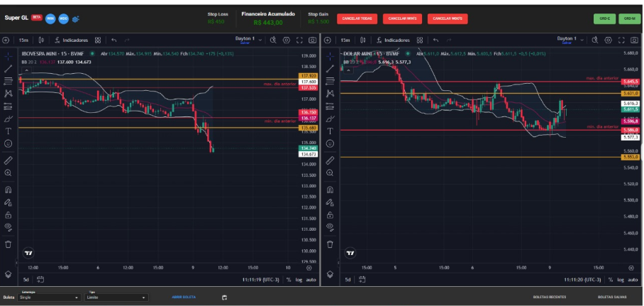This screenshot has height=306, width=644.
Task: Open Fibonacci tools in IBOVESPA chart sidebar
Action: pos(9,81)
